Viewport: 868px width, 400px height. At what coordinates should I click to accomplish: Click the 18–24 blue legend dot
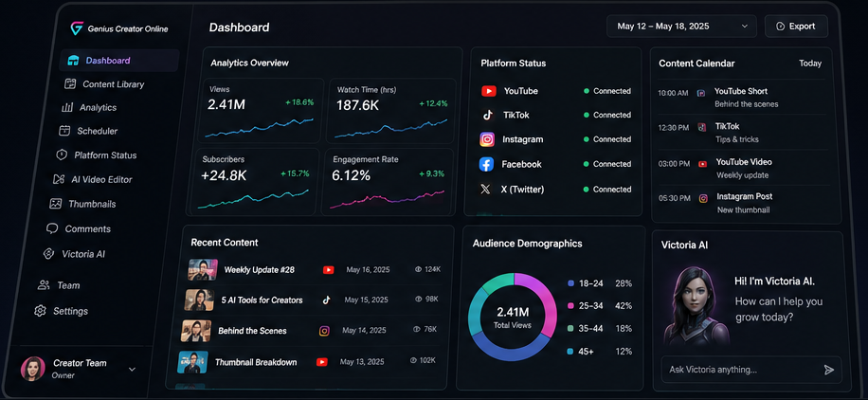click(570, 283)
